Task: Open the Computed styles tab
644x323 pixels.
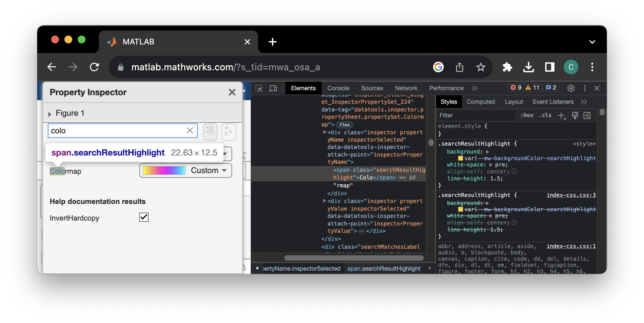Action: [x=481, y=102]
